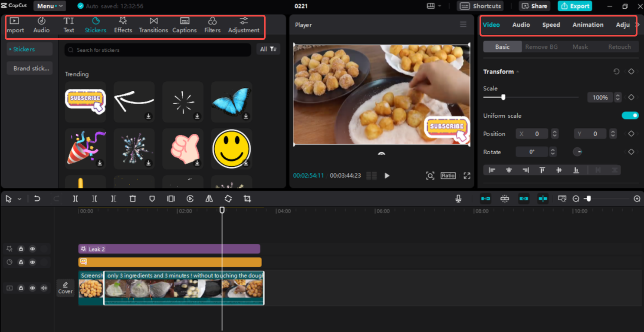Delete the selected clip with trash icon

click(x=133, y=199)
